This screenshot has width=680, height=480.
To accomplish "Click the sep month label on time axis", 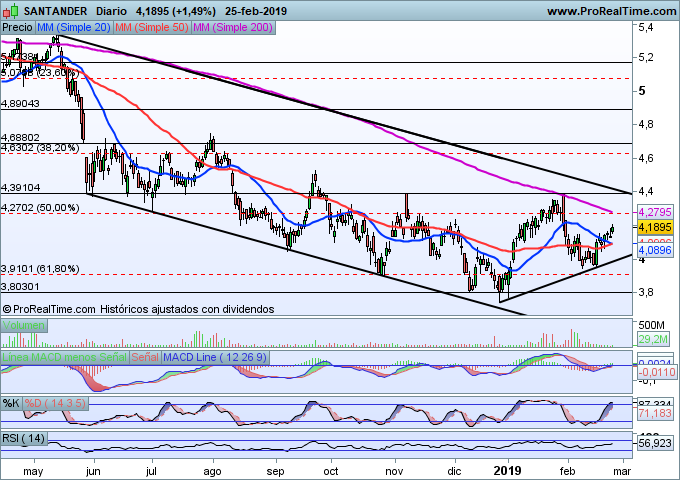I will click(x=275, y=472).
